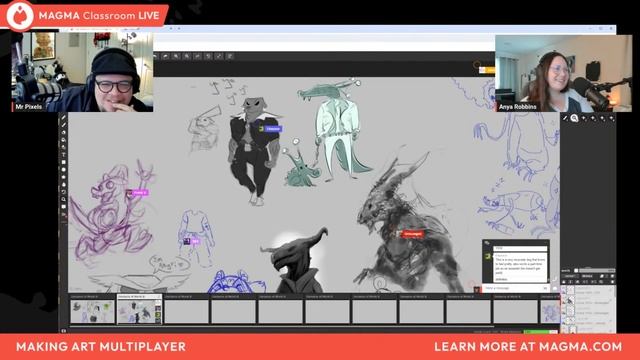Open the third (empty) artboard thumbnail
This screenshot has width=640, height=360.
click(x=187, y=311)
